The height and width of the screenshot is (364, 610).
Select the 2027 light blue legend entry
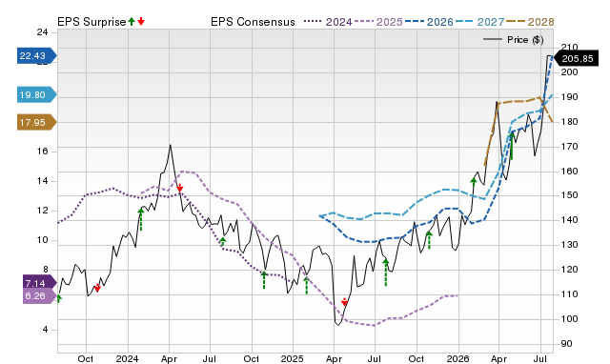(x=479, y=22)
